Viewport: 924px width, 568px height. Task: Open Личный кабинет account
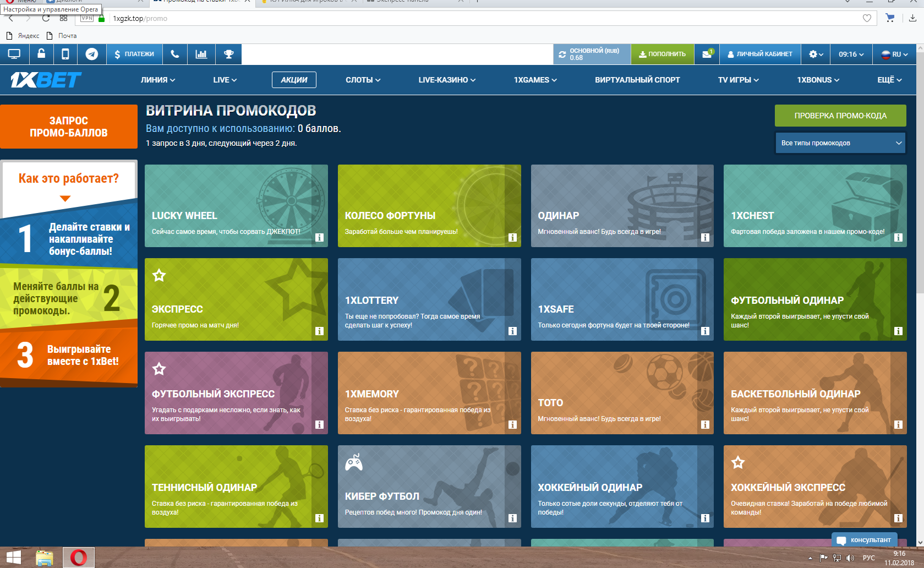(759, 54)
